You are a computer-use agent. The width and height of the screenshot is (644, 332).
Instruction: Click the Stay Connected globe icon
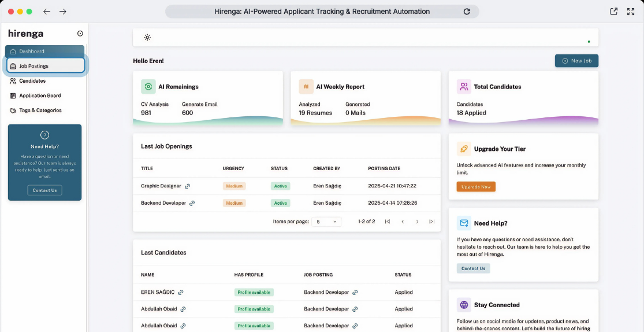[464, 305]
